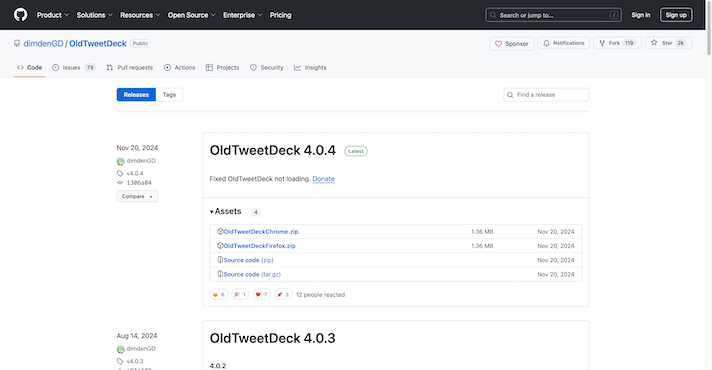Open the Insights tab

(310, 68)
